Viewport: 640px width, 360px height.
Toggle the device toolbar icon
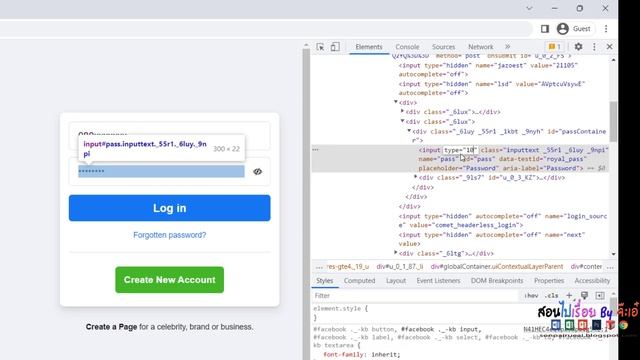(x=335, y=47)
